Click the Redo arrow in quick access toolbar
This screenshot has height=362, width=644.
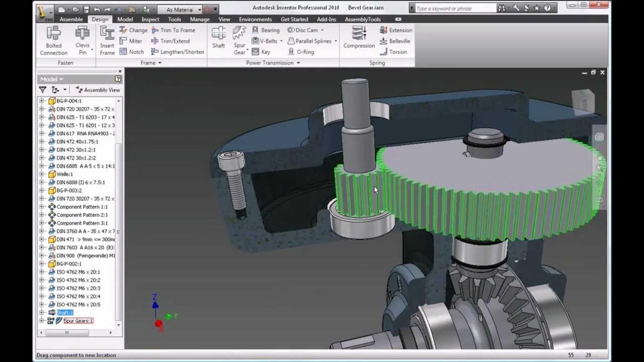pyautogui.click(x=109, y=10)
